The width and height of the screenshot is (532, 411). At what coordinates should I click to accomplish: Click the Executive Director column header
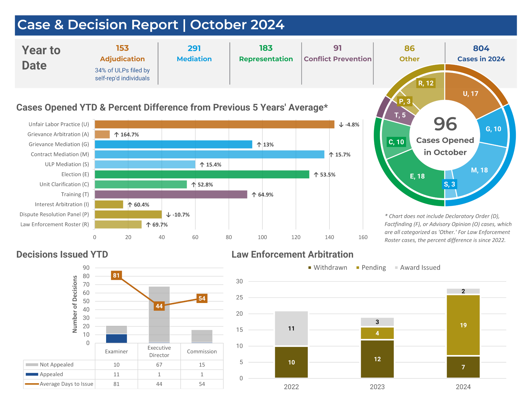point(159,351)
